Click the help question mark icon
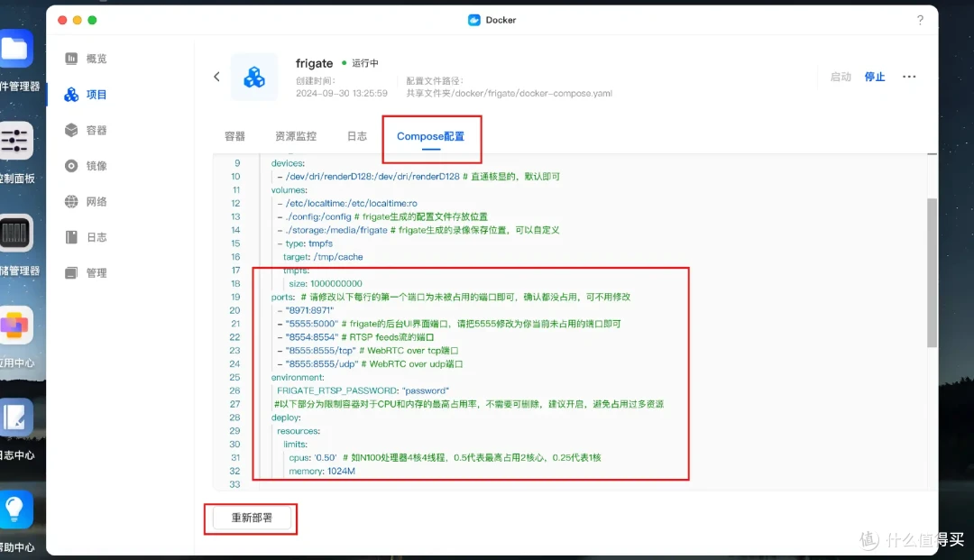Screen dimensions: 974x560 point(920,20)
